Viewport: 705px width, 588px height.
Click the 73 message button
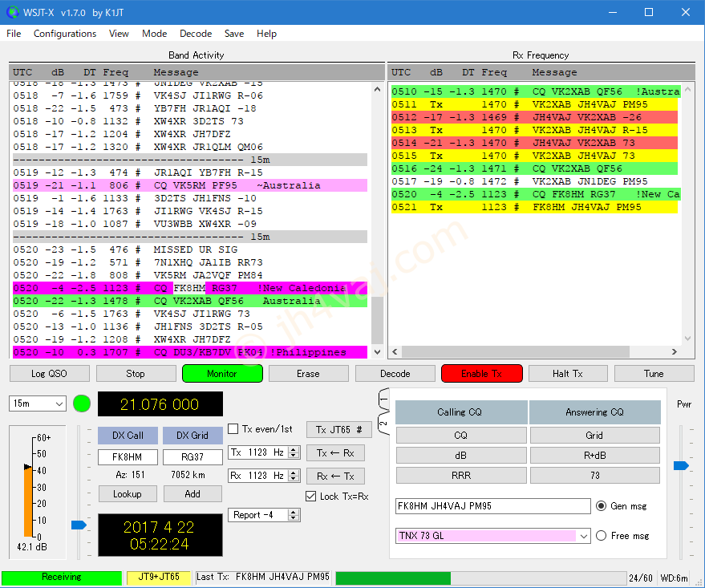[x=594, y=475]
